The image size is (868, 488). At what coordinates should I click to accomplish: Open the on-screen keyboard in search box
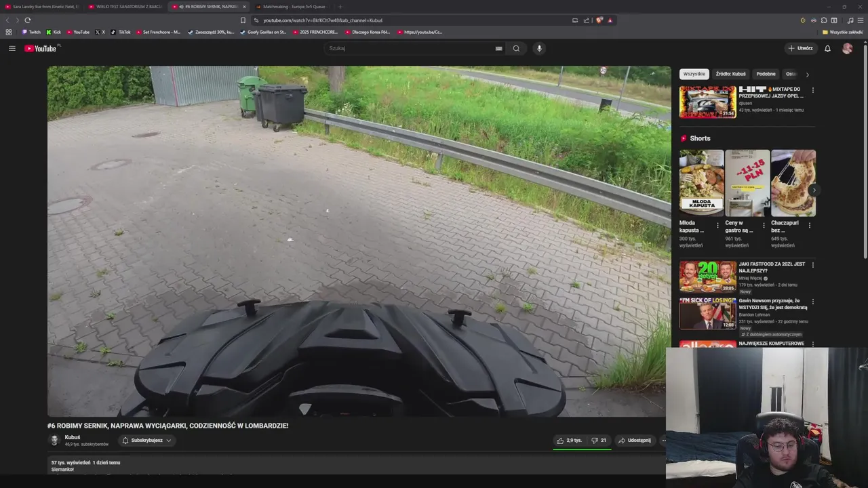pyautogui.click(x=498, y=48)
